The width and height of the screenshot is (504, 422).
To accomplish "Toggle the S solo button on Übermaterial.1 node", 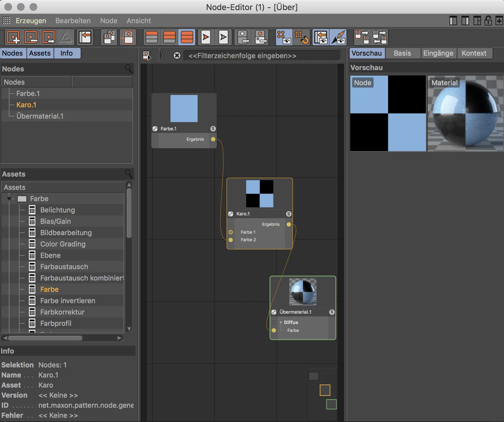I will click(332, 312).
